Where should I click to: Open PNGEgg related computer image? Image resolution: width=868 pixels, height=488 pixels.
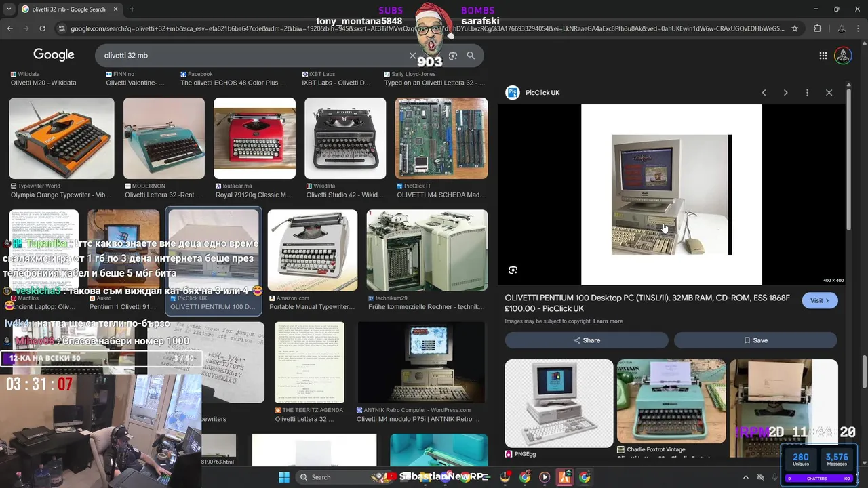(x=559, y=403)
